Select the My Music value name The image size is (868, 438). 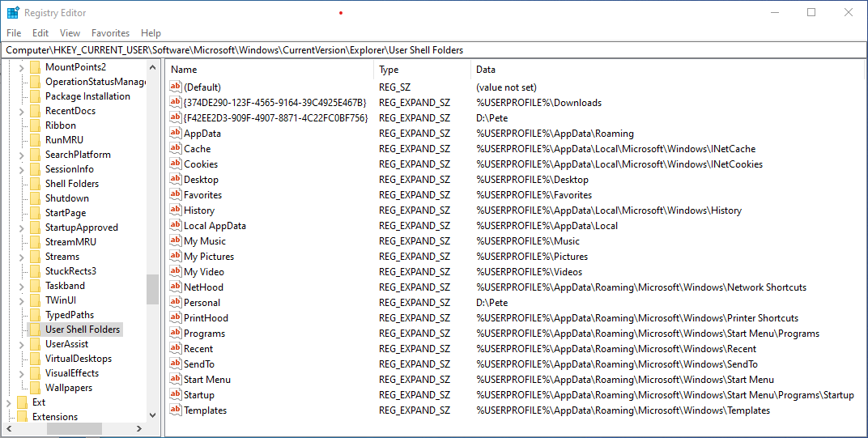(205, 241)
